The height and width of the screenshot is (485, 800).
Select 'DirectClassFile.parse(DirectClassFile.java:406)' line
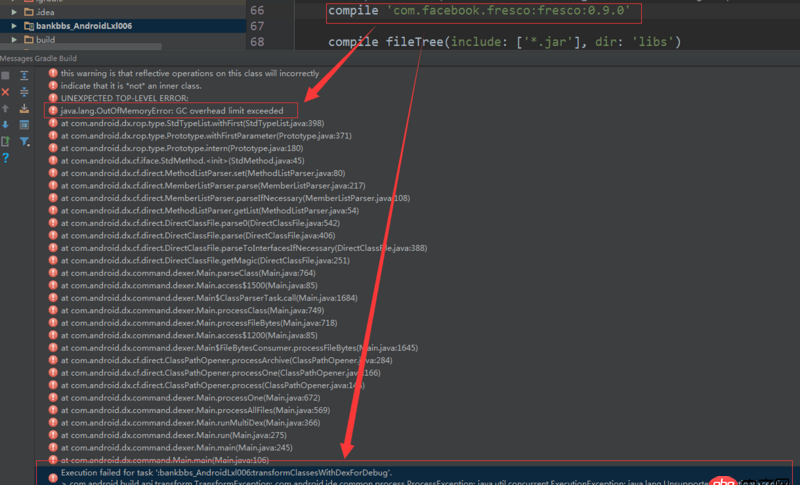click(198, 236)
